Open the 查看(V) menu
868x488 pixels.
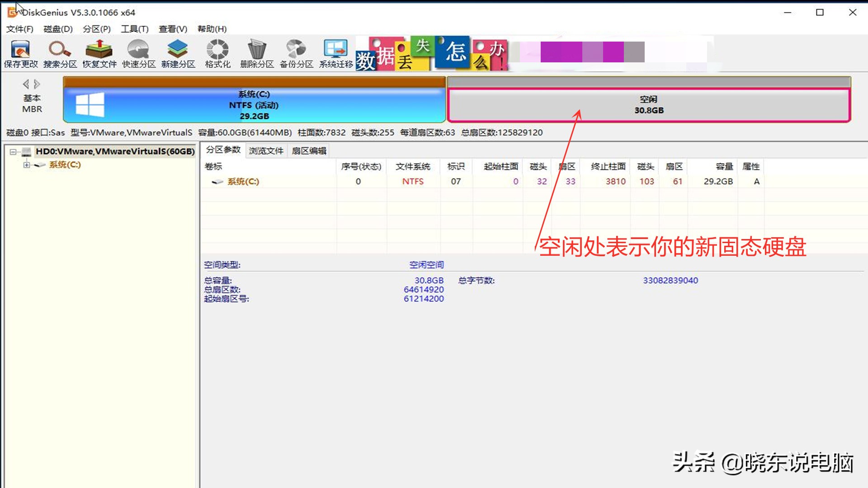(x=172, y=28)
